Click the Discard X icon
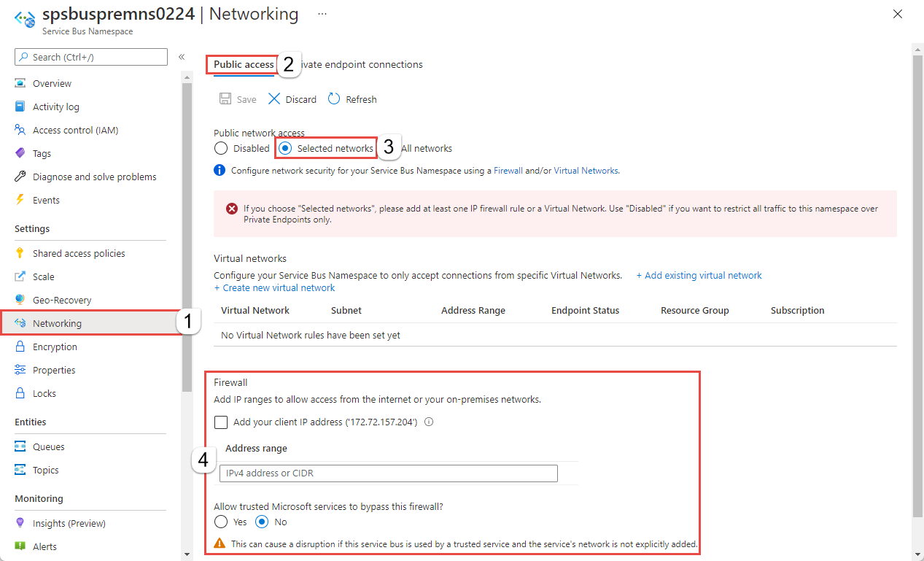The image size is (924, 561). [274, 98]
